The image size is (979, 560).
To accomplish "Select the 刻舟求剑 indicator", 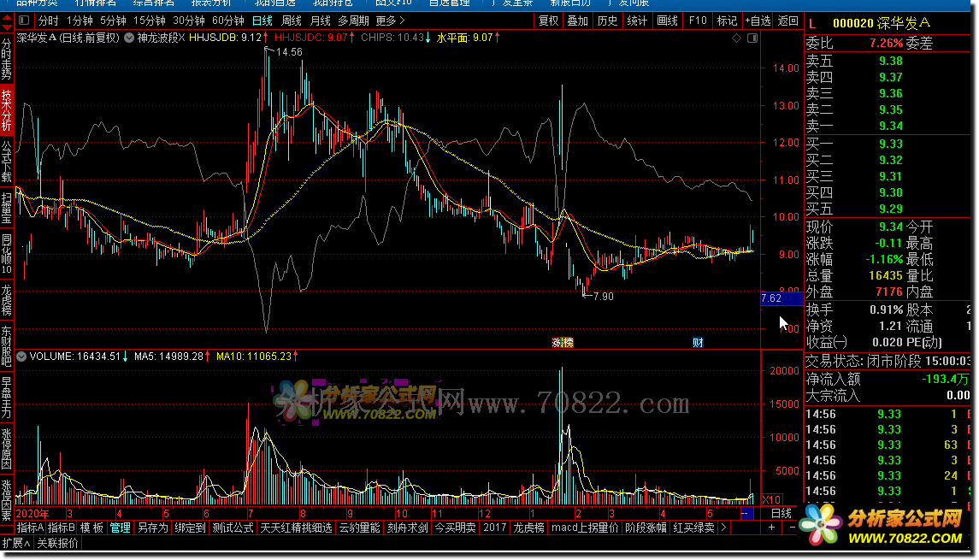I will click(x=408, y=528).
